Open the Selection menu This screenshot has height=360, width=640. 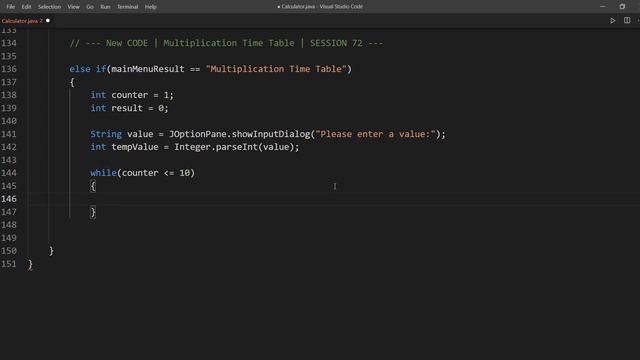[x=49, y=7]
